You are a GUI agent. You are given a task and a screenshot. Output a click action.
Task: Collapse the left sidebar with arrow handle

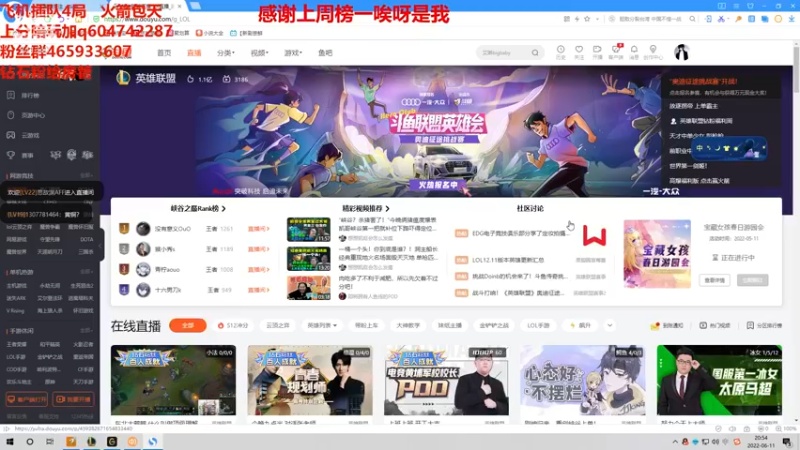pos(101,246)
